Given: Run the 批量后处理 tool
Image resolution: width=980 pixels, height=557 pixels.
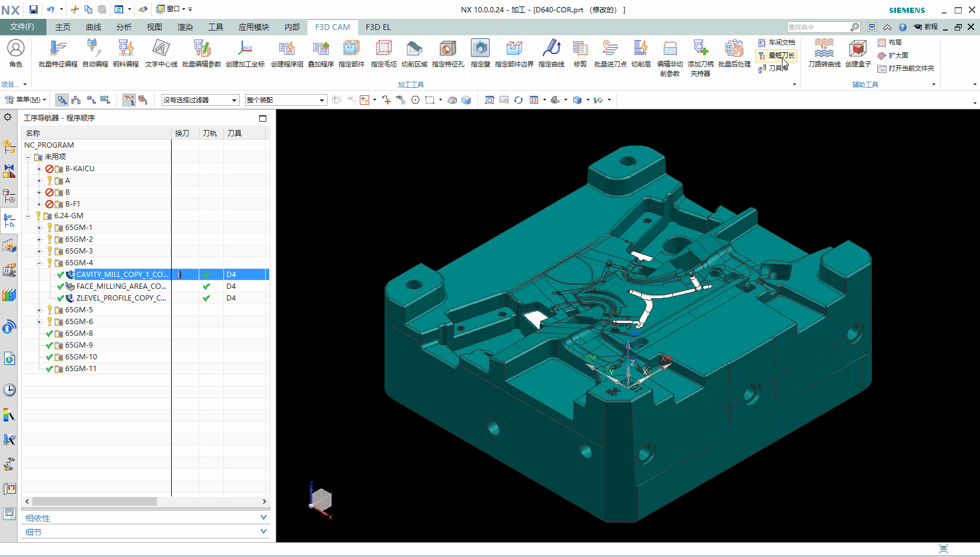Looking at the screenshot, I should (x=734, y=53).
